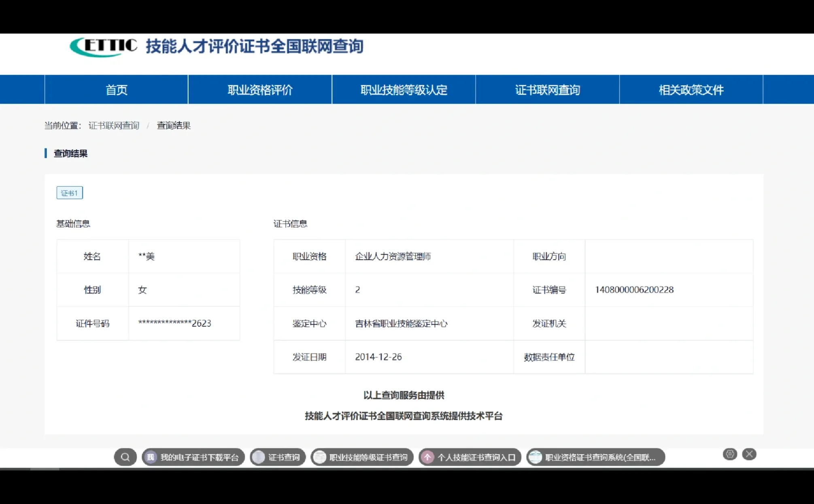Select the 相关政策文件 navigation item

[691, 89]
